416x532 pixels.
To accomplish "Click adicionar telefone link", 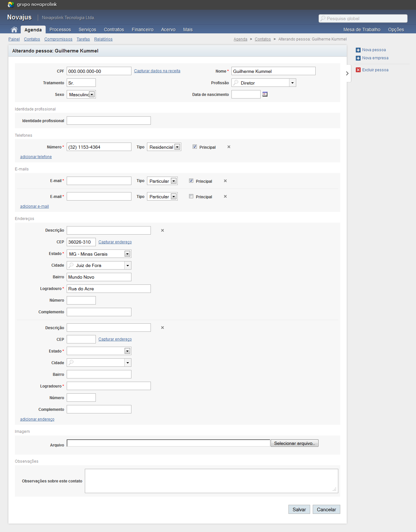I will (x=36, y=157).
